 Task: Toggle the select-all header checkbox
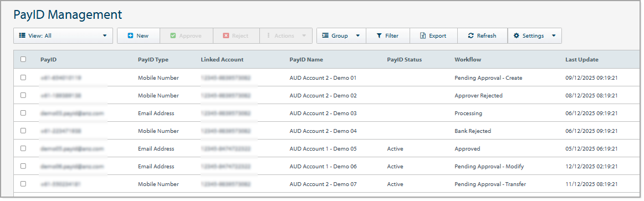click(x=23, y=59)
